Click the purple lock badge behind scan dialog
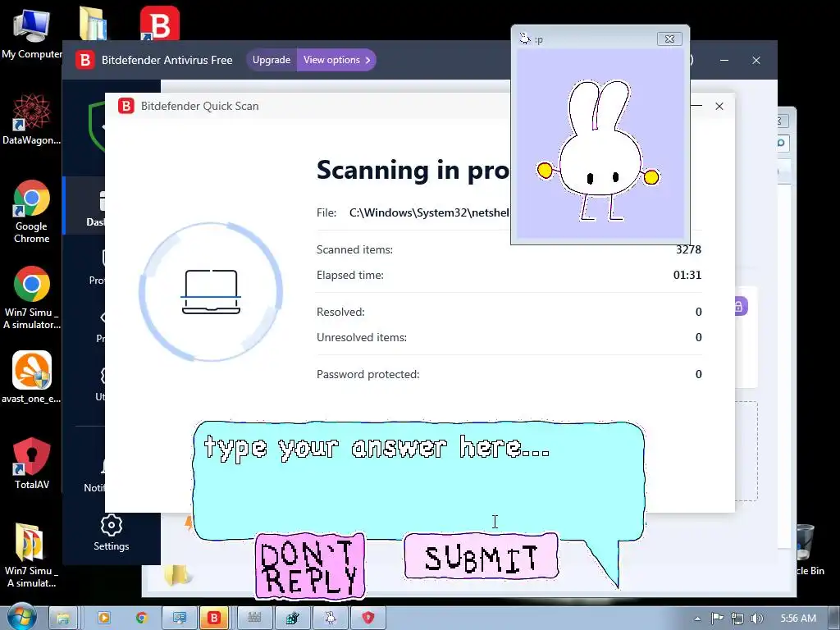 [739, 306]
